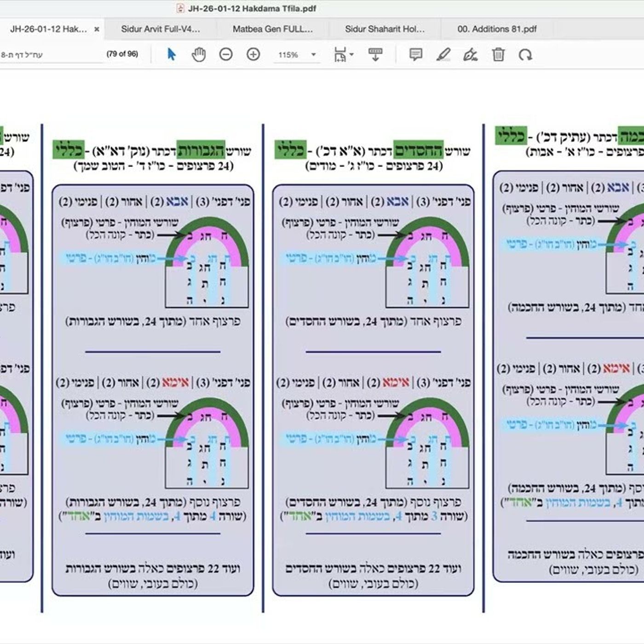Viewport: 644px width, 644px height.
Task: Close the JH-26-01-12 Hak... tab
Action: (97, 29)
